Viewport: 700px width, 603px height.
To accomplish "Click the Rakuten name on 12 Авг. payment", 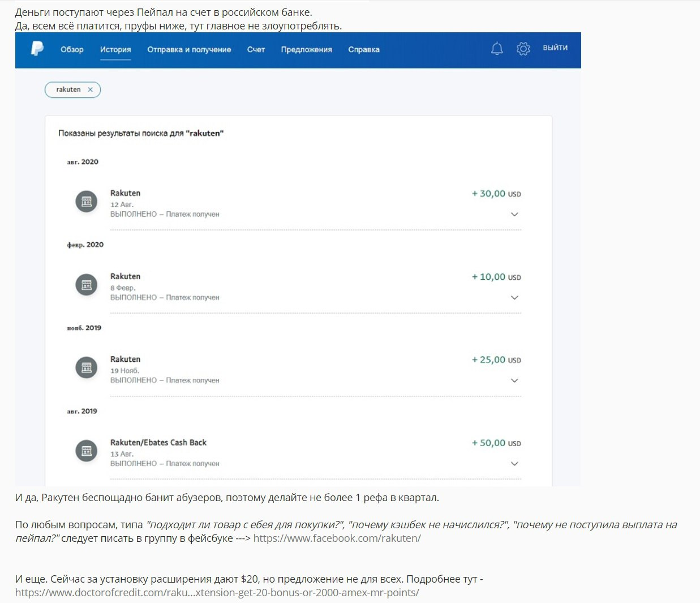I will click(125, 193).
